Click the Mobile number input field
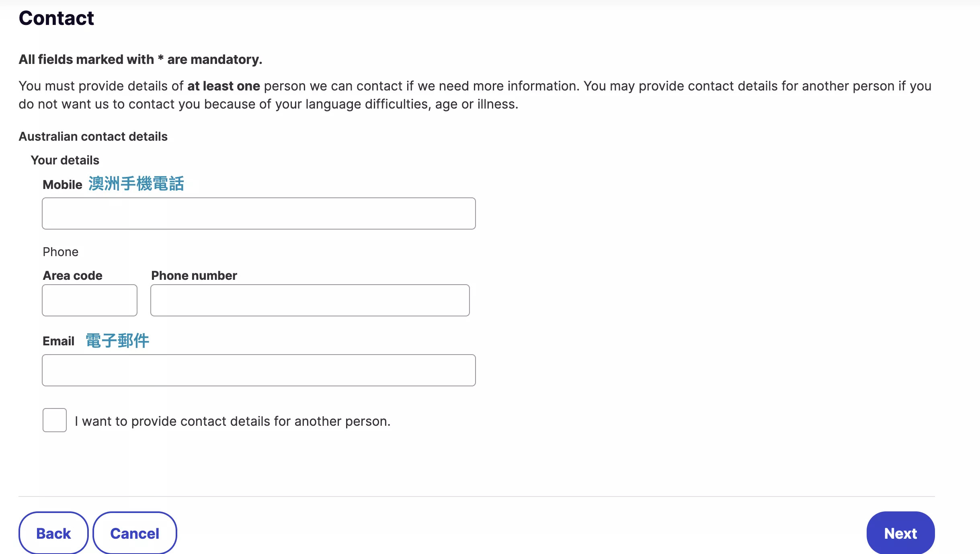Image resolution: width=980 pixels, height=554 pixels. [x=259, y=213]
